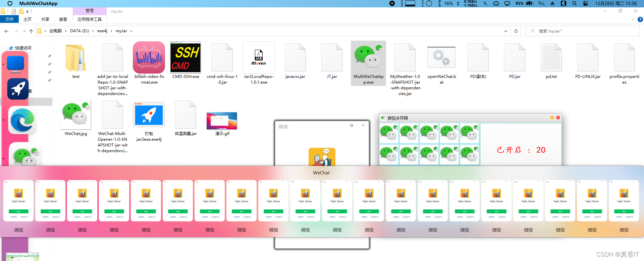Click the properties checkmark icon in the quick access toolbar
The height and width of the screenshot is (261, 644).
pos(14,11)
